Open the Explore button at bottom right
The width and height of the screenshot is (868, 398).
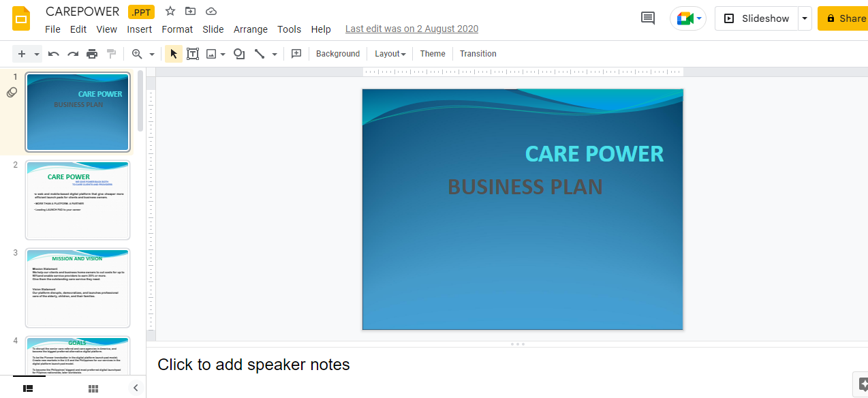(861, 384)
